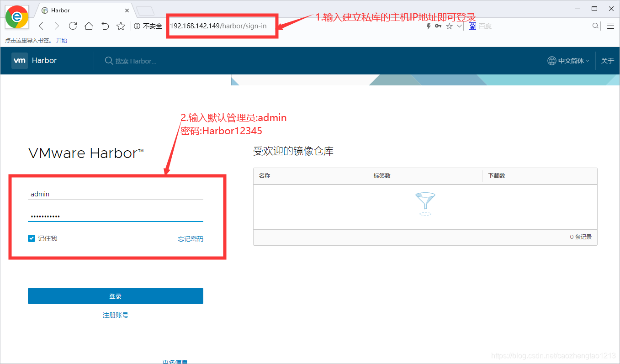Viewport: 620px width, 364px height.
Task: Click the undo-close restore arrow icon
Action: [x=105, y=26]
